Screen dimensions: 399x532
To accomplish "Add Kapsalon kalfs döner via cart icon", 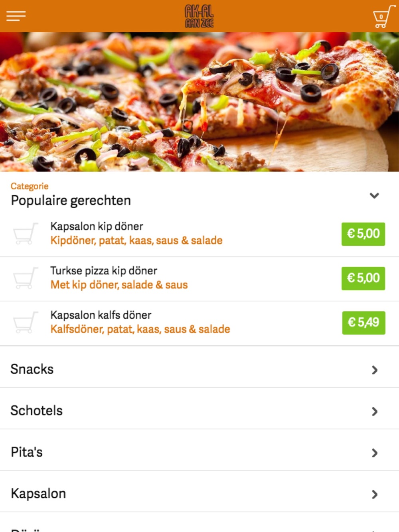I will [25, 322].
